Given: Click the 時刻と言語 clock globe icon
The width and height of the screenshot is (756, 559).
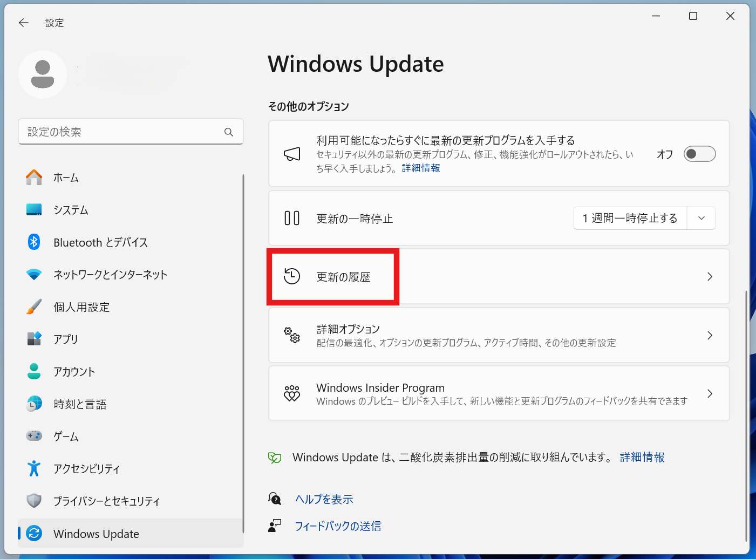Looking at the screenshot, I should click(x=34, y=404).
